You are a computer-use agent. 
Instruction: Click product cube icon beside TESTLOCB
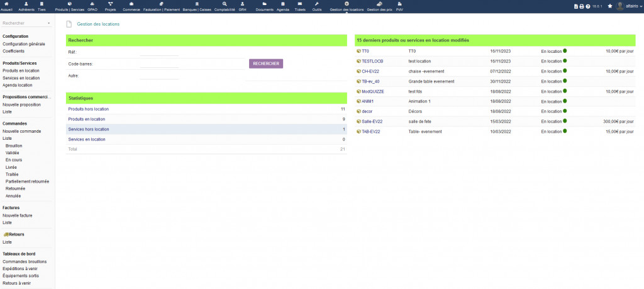(x=358, y=61)
